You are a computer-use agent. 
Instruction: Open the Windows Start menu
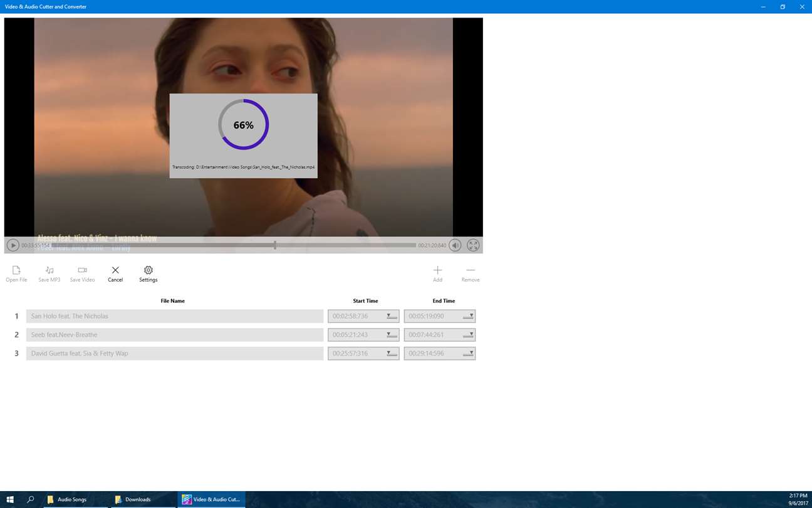point(10,499)
